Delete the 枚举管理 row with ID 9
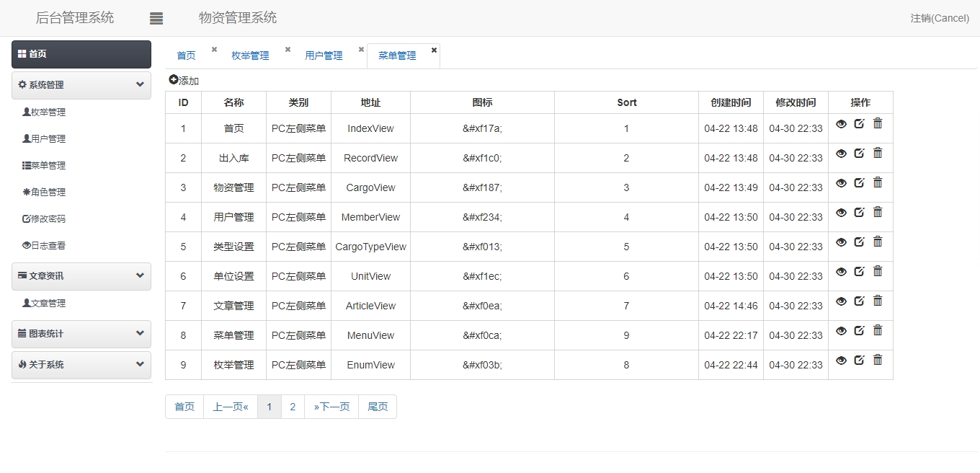This screenshot has width=980, height=473. point(878,360)
